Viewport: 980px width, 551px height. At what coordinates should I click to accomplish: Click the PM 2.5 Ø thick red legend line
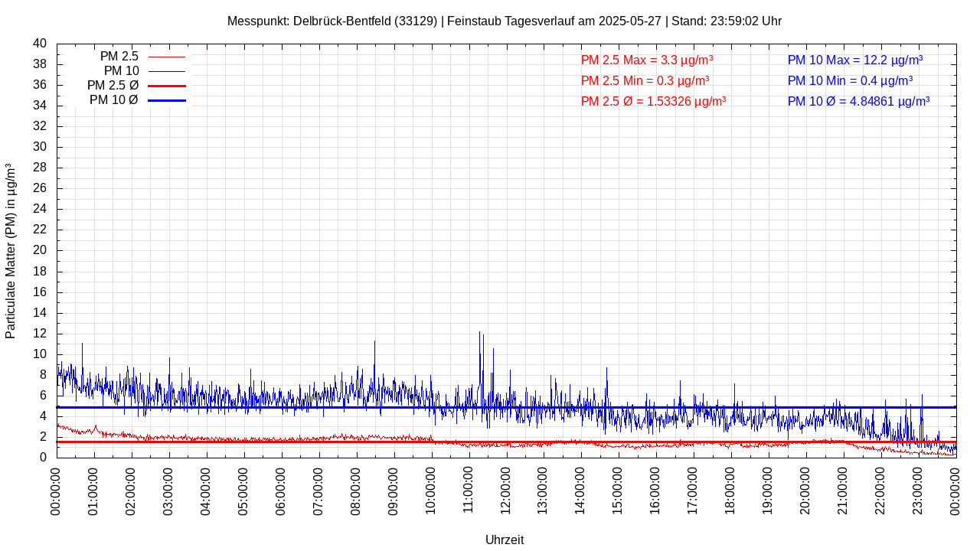[167, 86]
